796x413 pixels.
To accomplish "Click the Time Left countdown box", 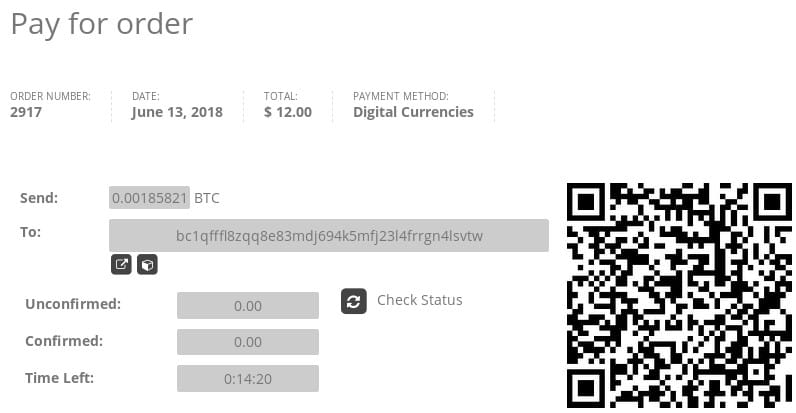I will point(247,379).
